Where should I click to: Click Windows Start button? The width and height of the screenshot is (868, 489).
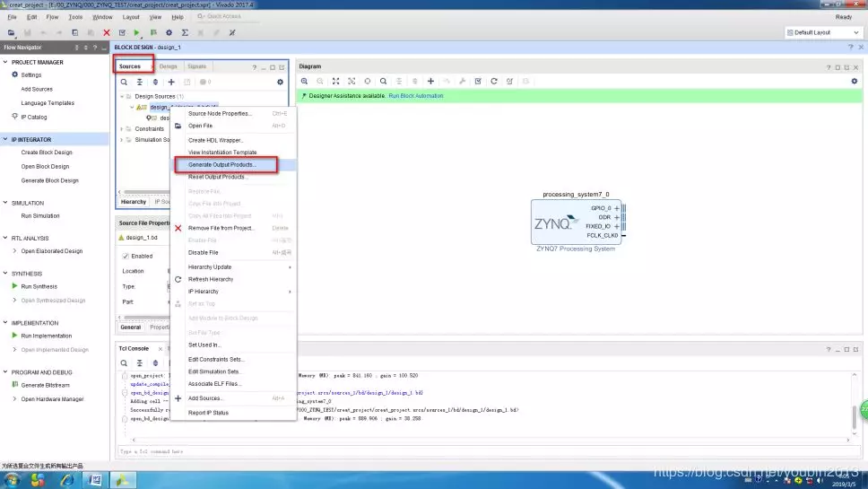[x=12, y=480]
